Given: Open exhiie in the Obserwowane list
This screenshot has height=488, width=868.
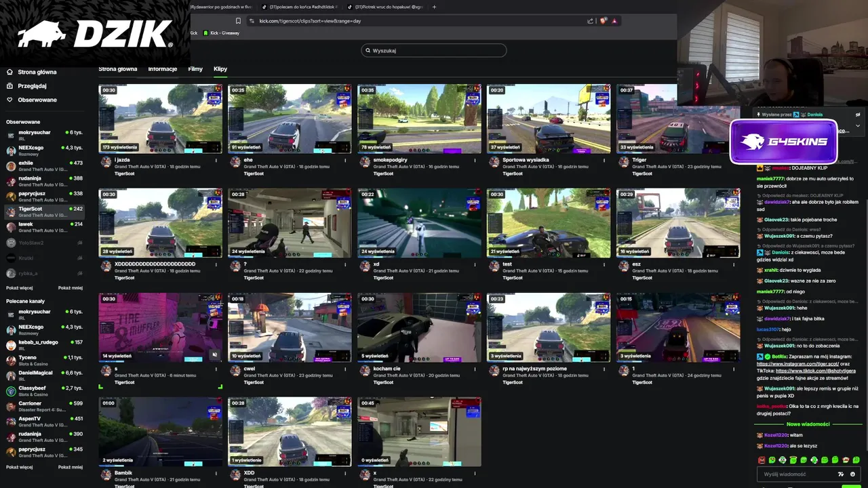Looking at the screenshot, I should (x=44, y=165).
